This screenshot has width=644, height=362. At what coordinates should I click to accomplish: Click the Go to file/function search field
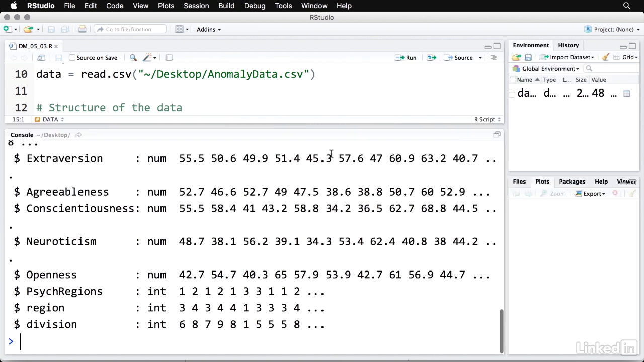[x=130, y=29]
